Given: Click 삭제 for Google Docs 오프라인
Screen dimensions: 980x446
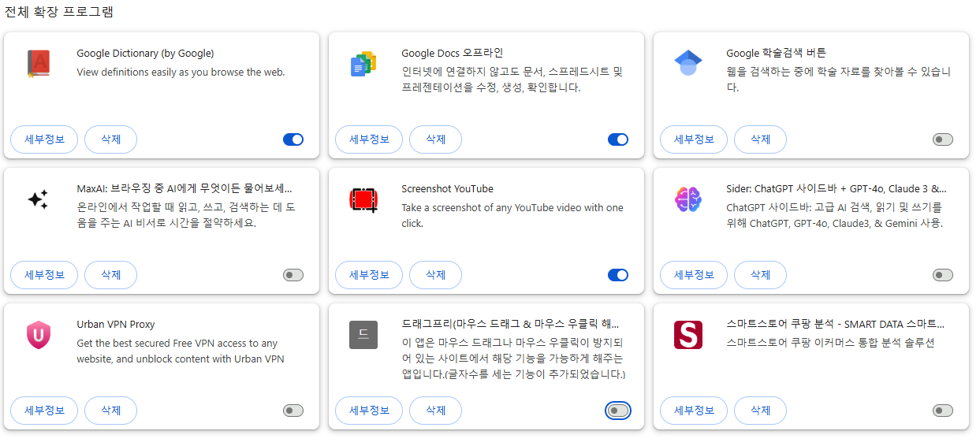Looking at the screenshot, I should pyautogui.click(x=436, y=139).
